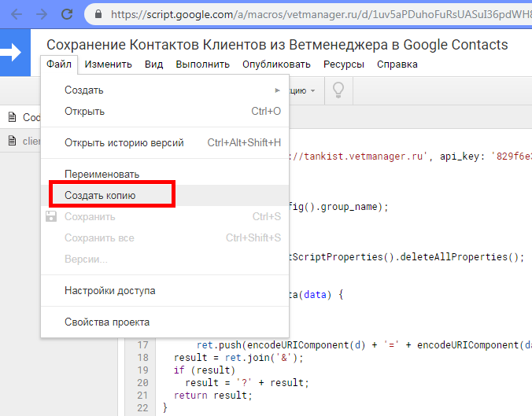Click the document icon beside clien file

13,140
